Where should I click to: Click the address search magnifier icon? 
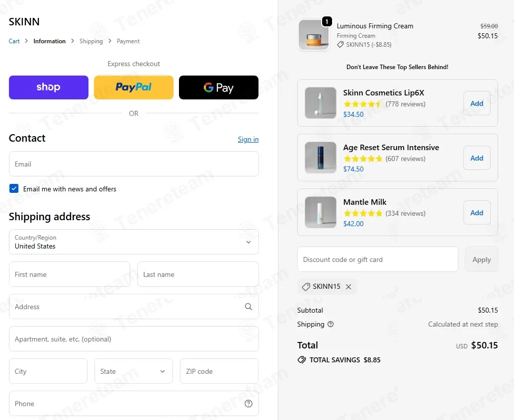pyautogui.click(x=249, y=307)
